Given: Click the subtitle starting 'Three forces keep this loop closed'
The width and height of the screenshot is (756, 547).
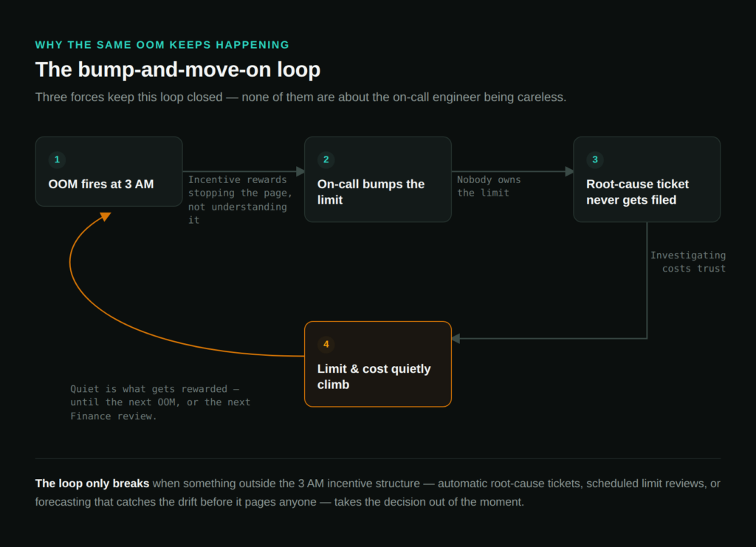Looking at the screenshot, I should (301, 97).
